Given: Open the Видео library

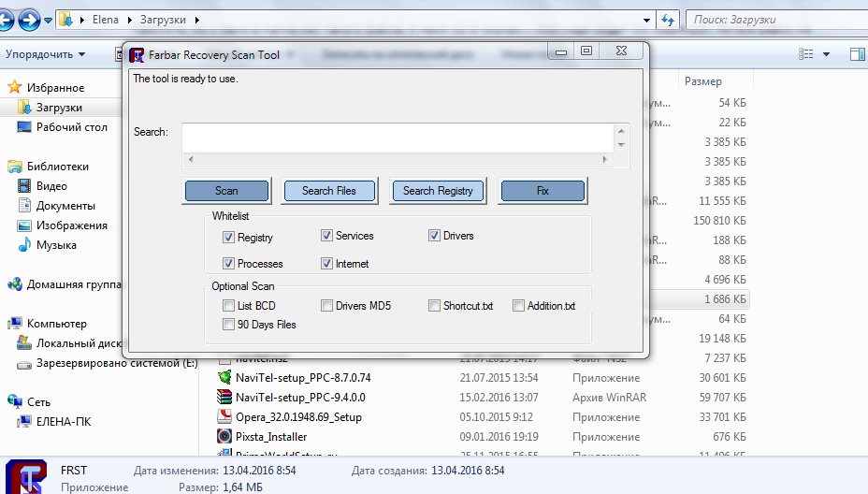Looking at the screenshot, I should (x=51, y=186).
